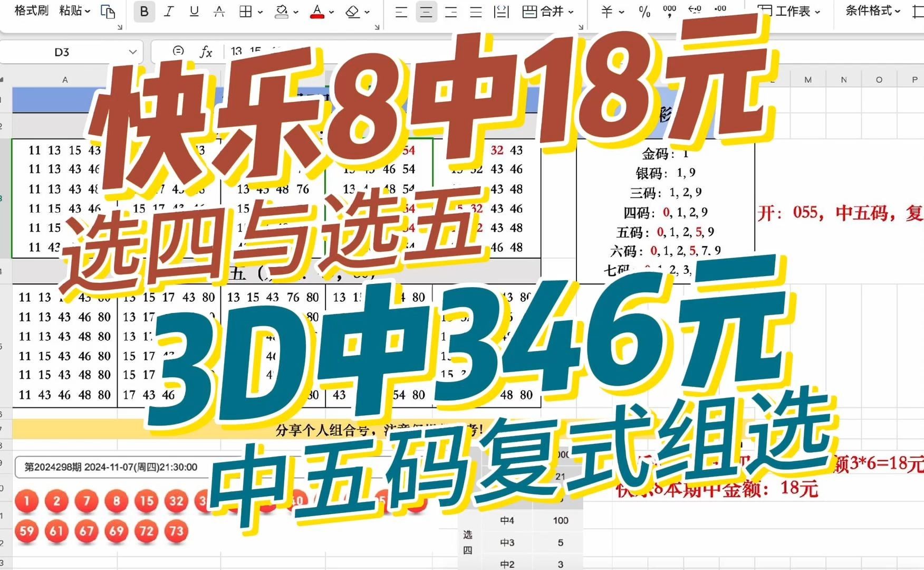Open the Clear eraser dropdown arrow

367,12
